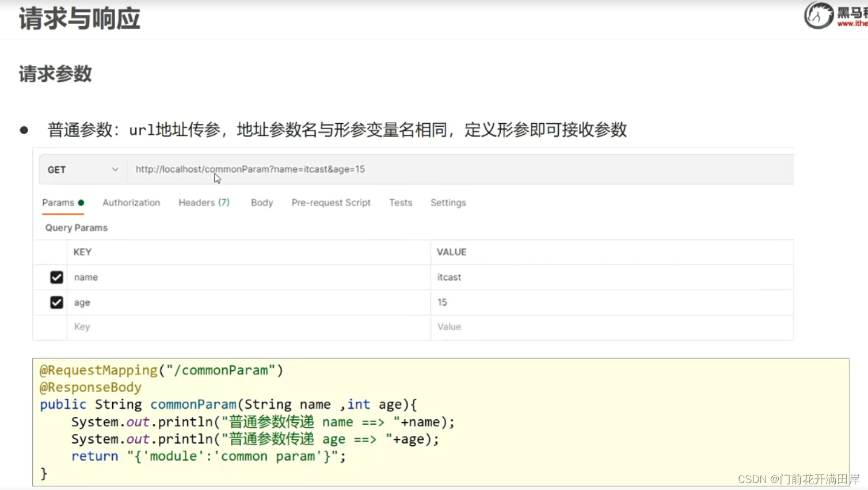
Task: Click the 普通参数 bullet description line
Action: 337,130
